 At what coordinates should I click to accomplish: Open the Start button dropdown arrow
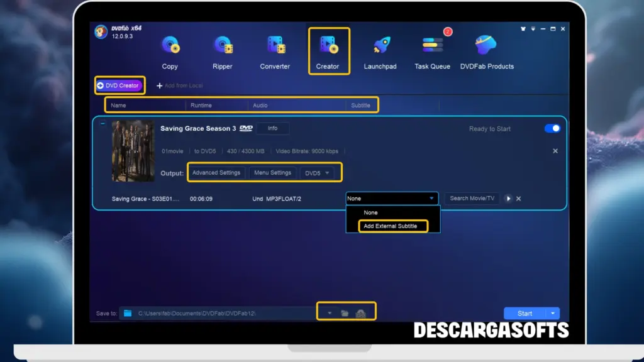pos(553,313)
